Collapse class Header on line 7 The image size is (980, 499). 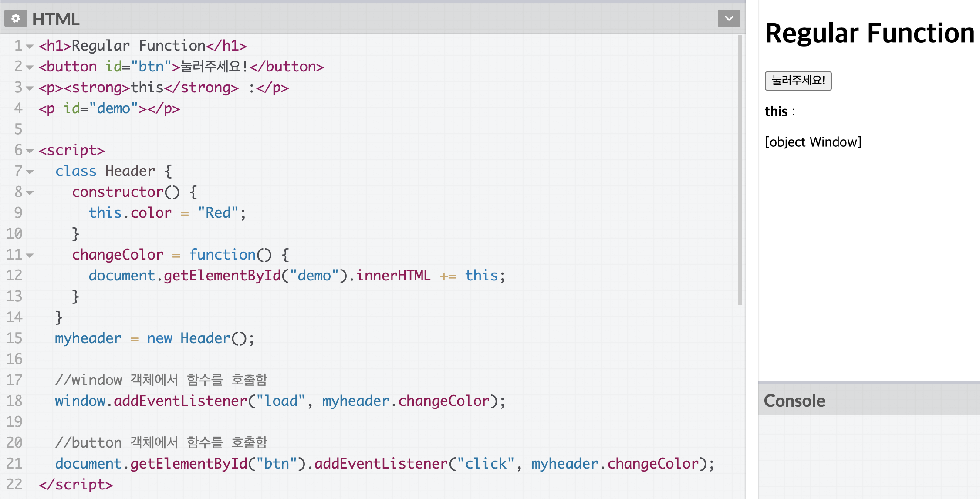pos(30,172)
